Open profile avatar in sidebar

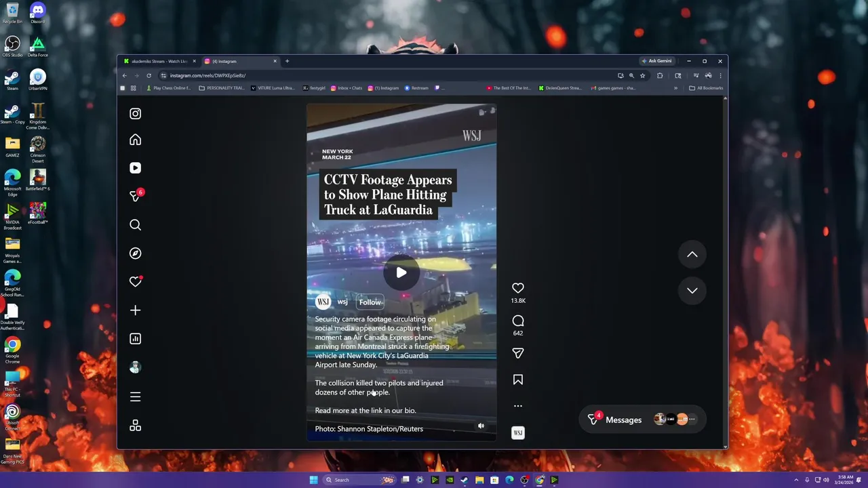(x=136, y=367)
